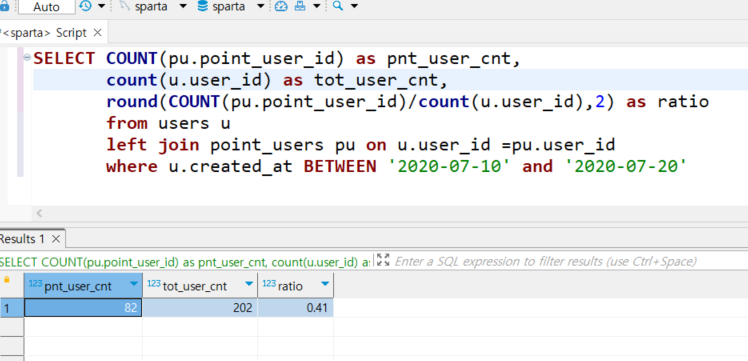
Task: Close the Results 1 tab
Action: point(56,239)
